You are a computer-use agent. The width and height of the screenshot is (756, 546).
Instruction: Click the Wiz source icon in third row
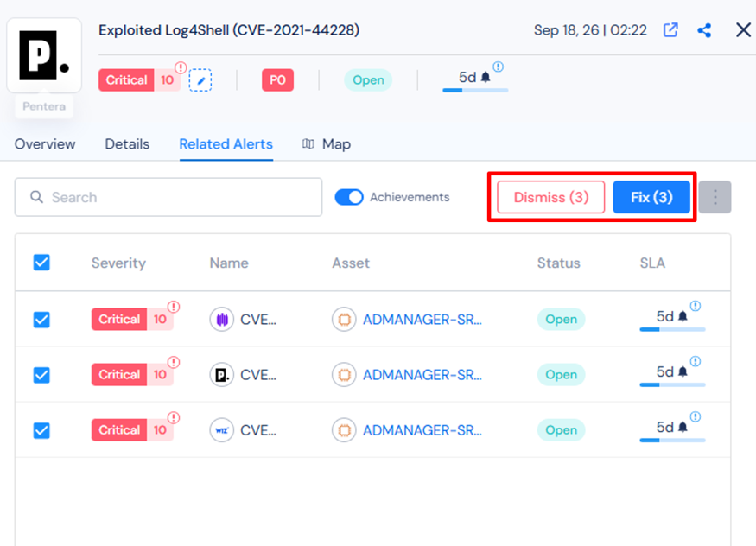coord(222,430)
